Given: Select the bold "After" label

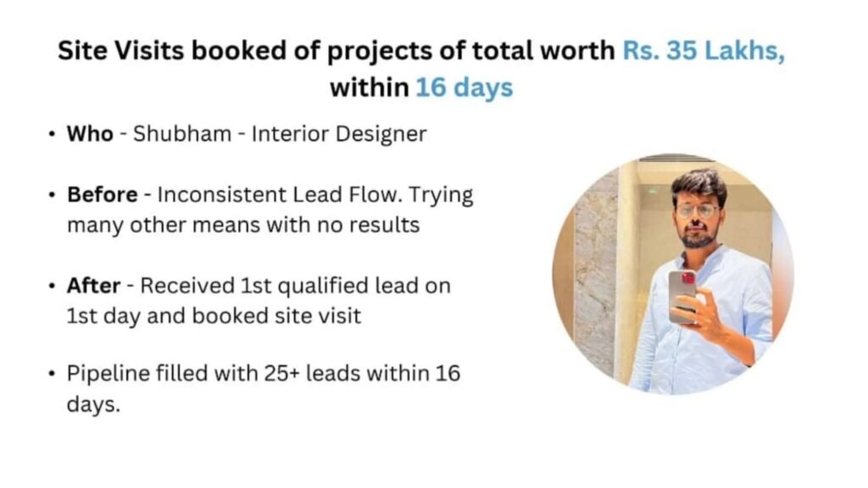Looking at the screenshot, I should (92, 286).
